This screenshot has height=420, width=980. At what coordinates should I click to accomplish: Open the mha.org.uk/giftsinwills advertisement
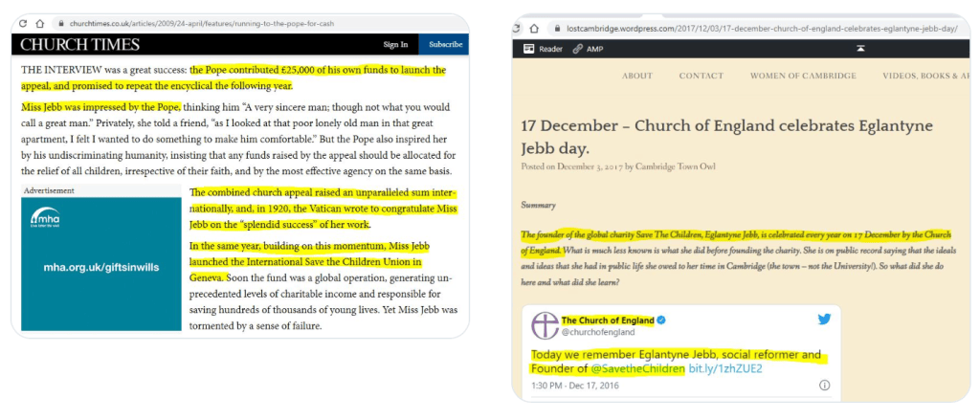coord(101,264)
